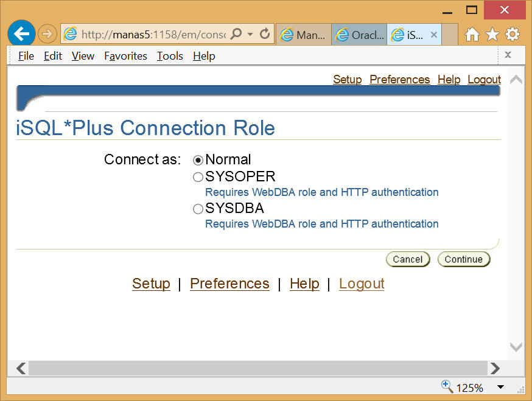Image resolution: width=532 pixels, height=401 pixels.
Task: Click the horizontal scrollbar right arrow
Action: click(x=495, y=368)
